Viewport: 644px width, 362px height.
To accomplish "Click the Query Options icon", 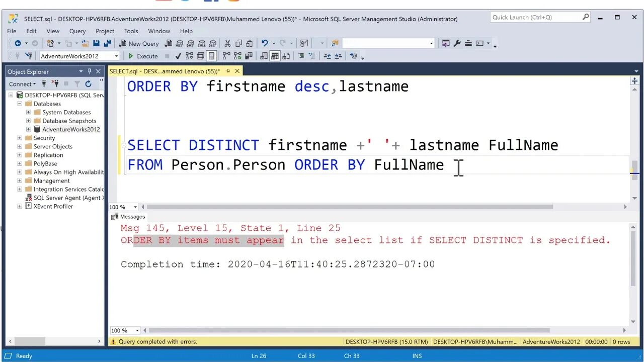I will coord(200,56).
